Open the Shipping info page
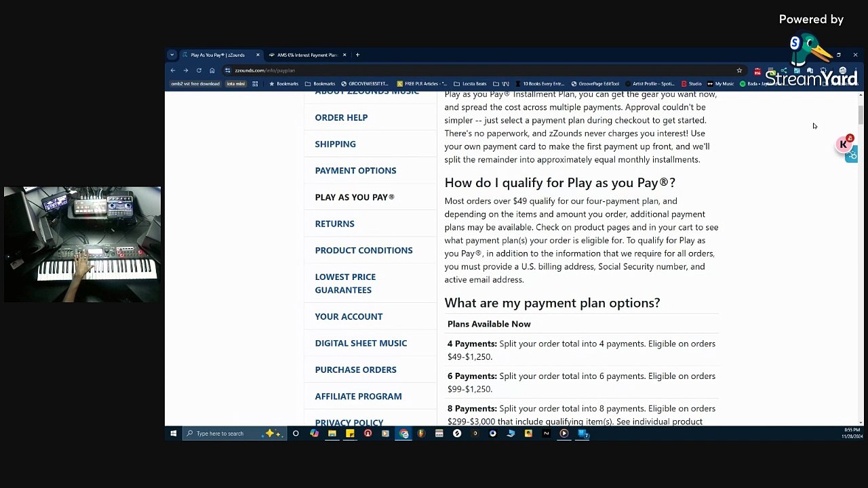Image resolution: width=868 pixels, height=488 pixels. [x=335, y=144]
